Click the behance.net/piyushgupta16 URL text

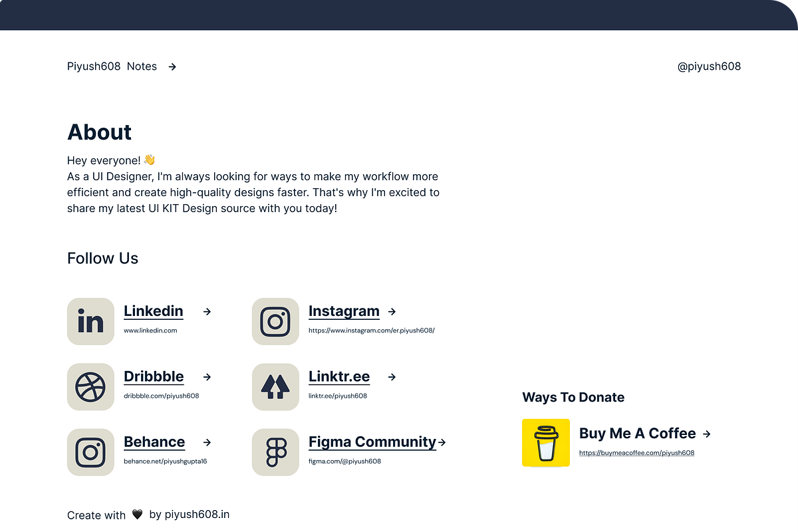pyautogui.click(x=165, y=461)
